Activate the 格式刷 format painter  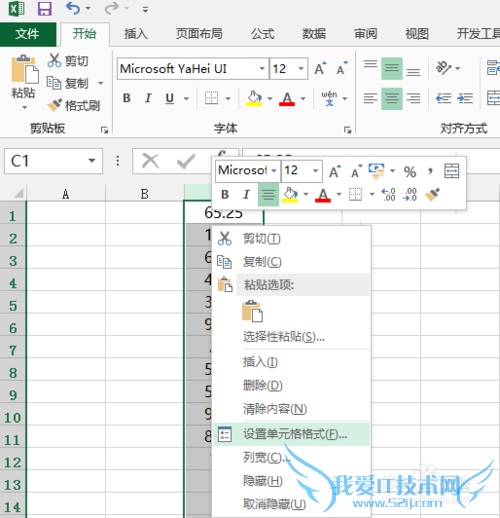[x=73, y=105]
